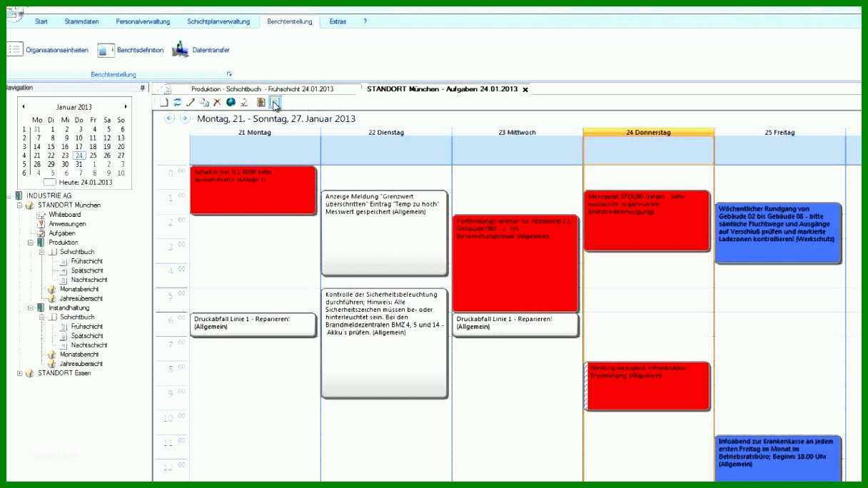Open Whiteboard in the navigation tree
868x488 pixels.
pyautogui.click(x=64, y=215)
